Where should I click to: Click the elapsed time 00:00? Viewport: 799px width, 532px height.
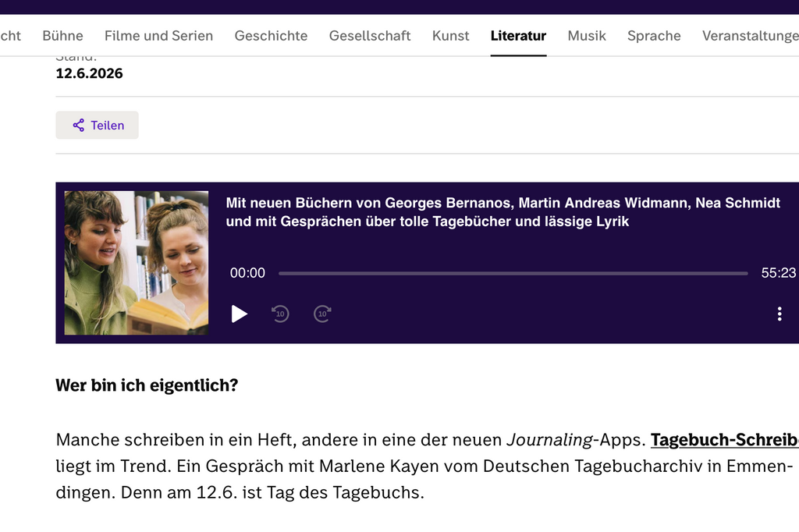247,273
